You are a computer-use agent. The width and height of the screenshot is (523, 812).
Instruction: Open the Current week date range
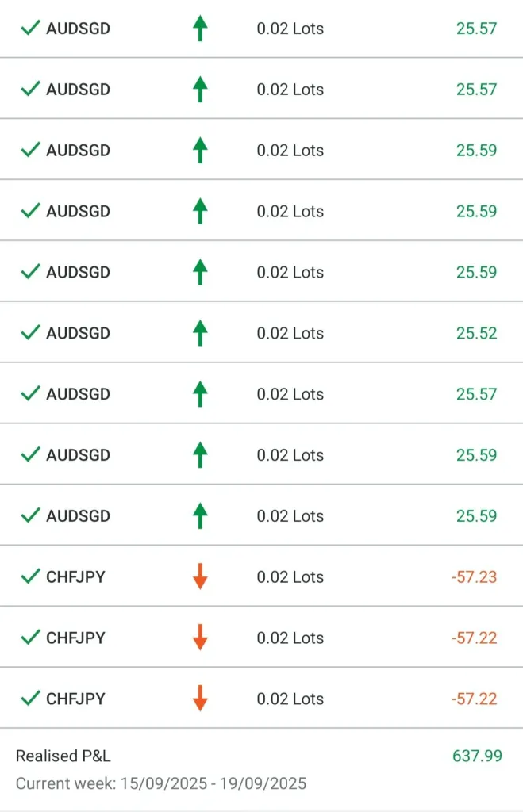(x=161, y=783)
